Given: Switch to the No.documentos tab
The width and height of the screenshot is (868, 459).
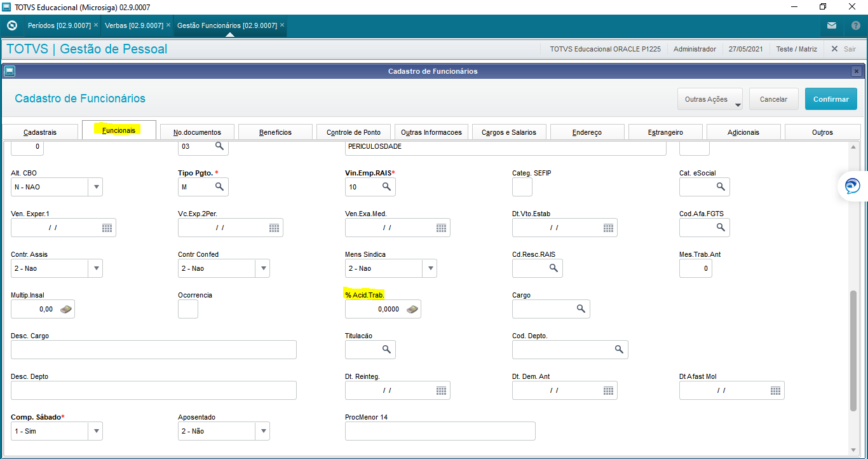Looking at the screenshot, I should tap(197, 132).
